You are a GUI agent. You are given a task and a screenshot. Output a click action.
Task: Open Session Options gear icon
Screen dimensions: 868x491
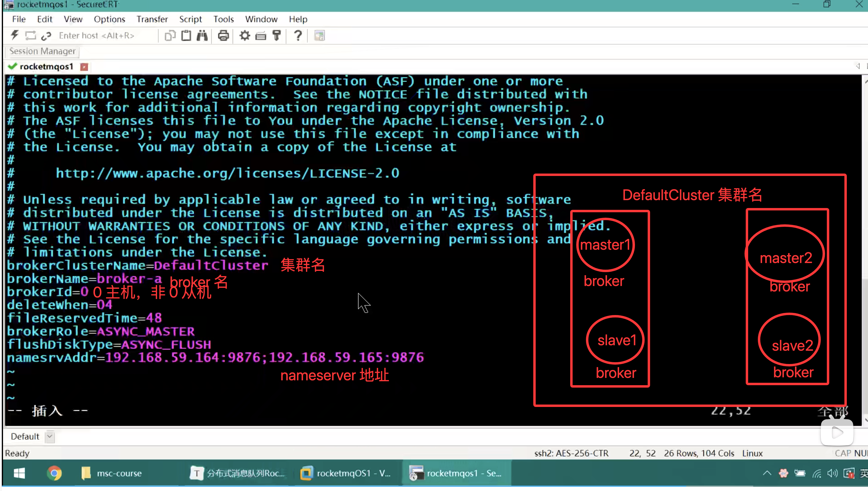(x=244, y=35)
